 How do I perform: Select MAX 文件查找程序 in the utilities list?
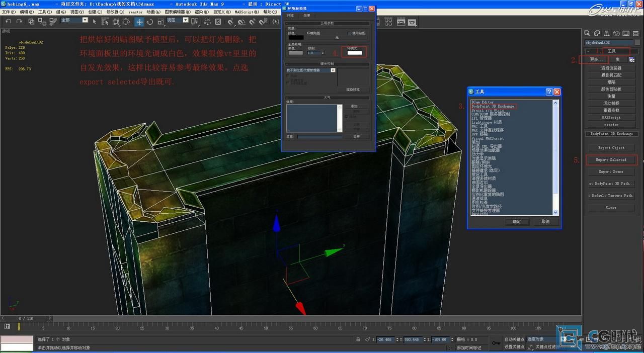point(488,130)
